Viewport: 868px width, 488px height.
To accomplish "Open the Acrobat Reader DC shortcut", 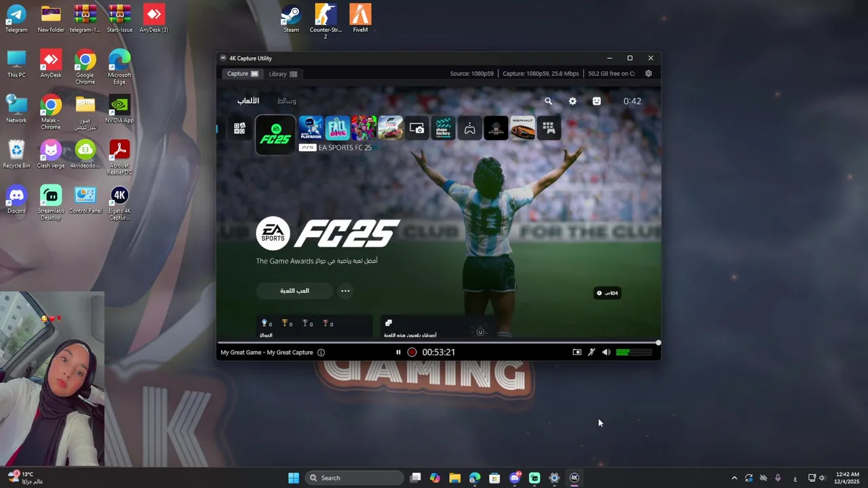I will tap(119, 157).
